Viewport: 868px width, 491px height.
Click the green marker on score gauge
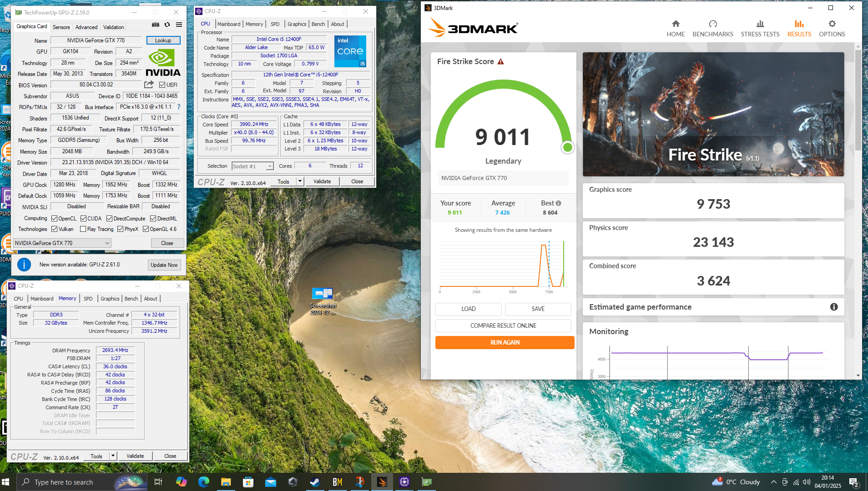567,147
